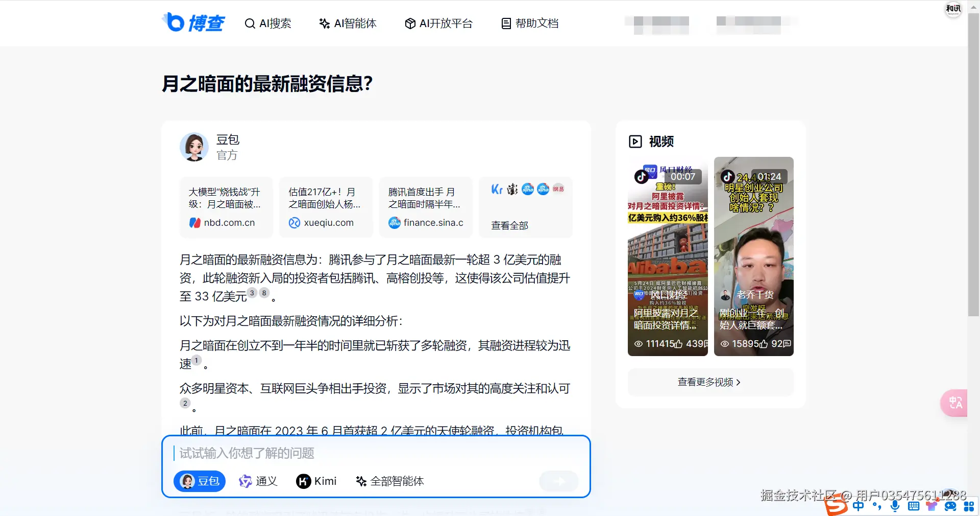980x516 pixels.
Task: Click the 博查 logo
Action: [x=193, y=22]
